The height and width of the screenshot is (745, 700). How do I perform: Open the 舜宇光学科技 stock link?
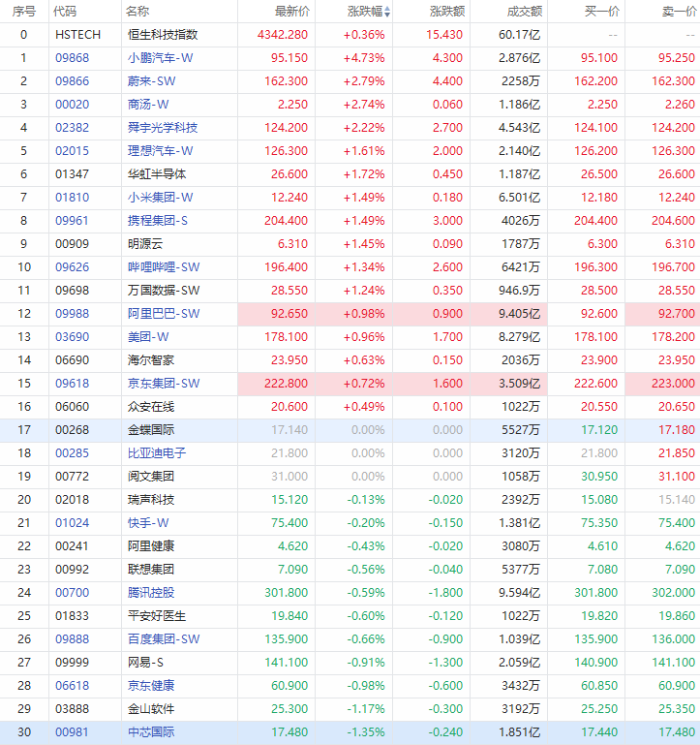[163, 128]
